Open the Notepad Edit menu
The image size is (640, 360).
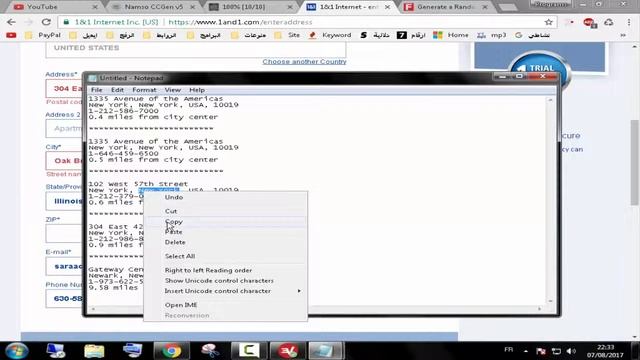117,90
